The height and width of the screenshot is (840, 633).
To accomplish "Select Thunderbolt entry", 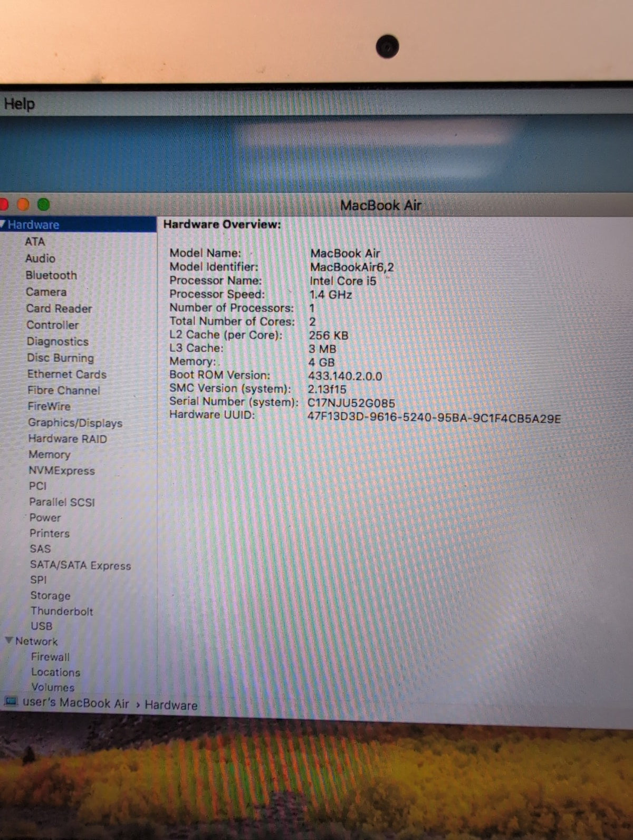I will 62,612.
